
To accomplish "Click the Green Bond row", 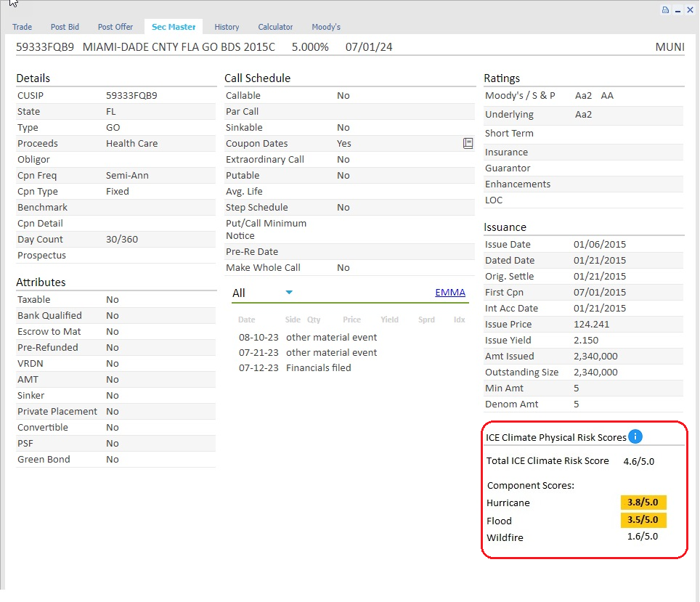I will tap(116, 460).
